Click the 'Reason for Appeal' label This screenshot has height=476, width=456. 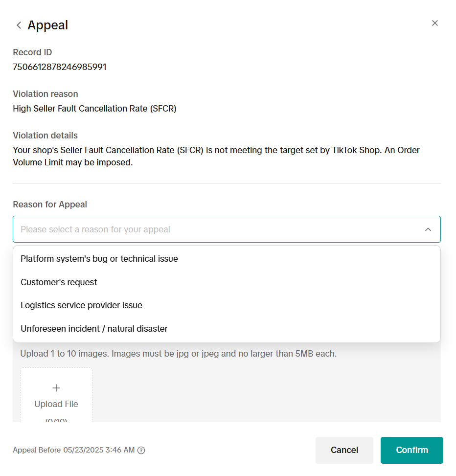[50, 204]
